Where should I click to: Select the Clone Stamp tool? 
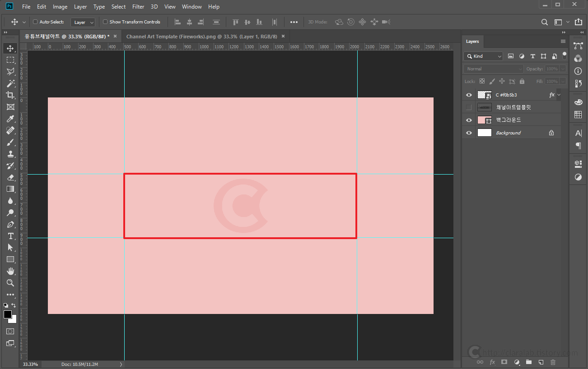click(10, 154)
